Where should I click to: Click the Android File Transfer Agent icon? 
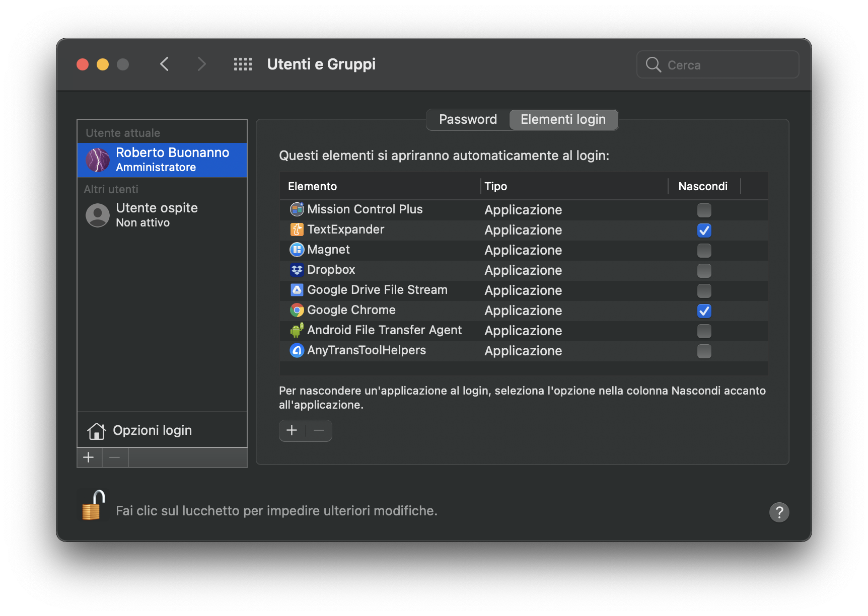point(297,330)
